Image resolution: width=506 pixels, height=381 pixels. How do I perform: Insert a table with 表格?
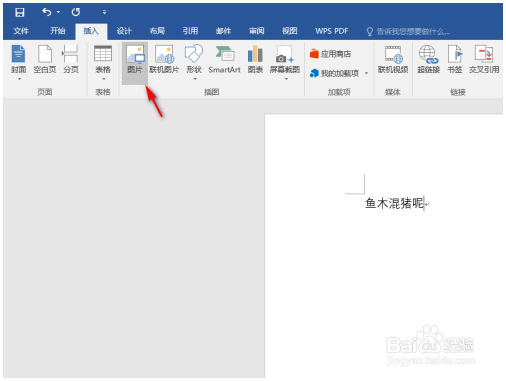point(103,59)
